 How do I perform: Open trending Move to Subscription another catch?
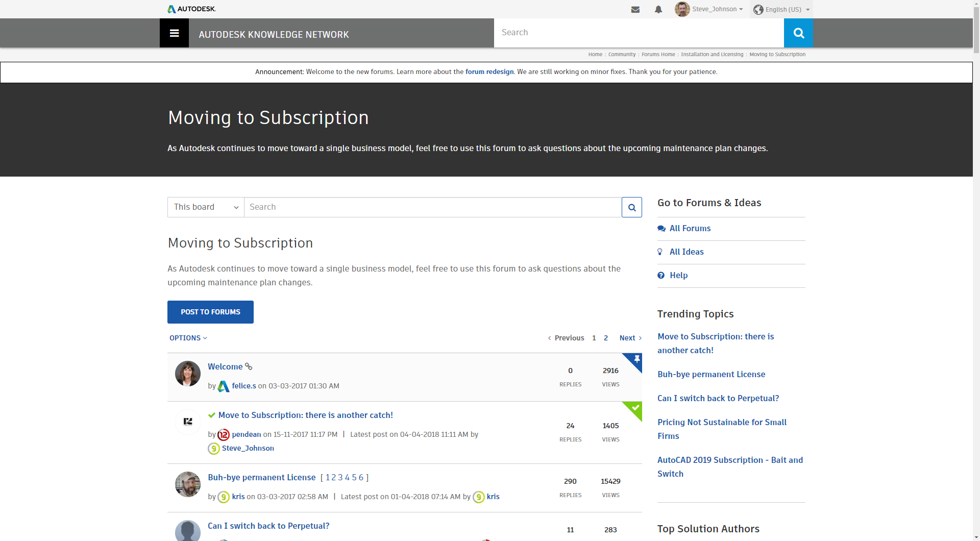click(716, 343)
